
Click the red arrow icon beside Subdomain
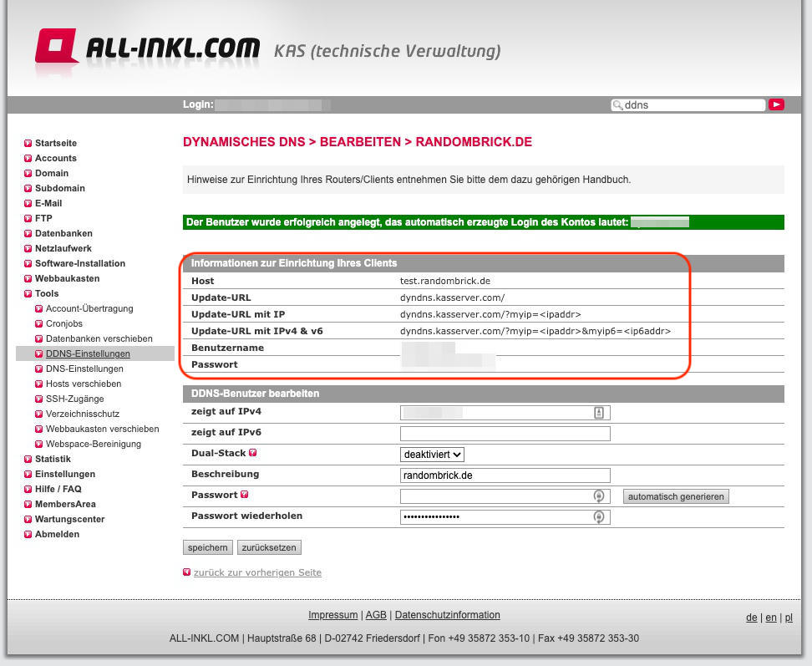28,189
